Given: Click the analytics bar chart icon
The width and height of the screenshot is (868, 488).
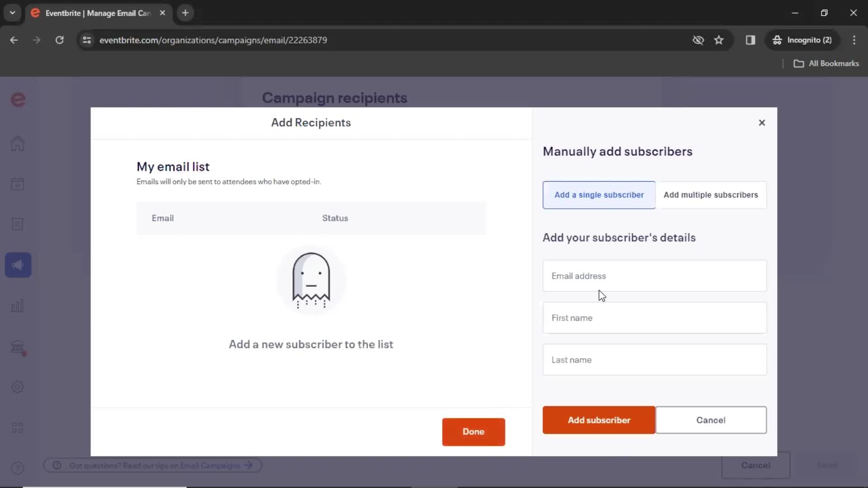Looking at the screenshot, I should tap(17, 305).
